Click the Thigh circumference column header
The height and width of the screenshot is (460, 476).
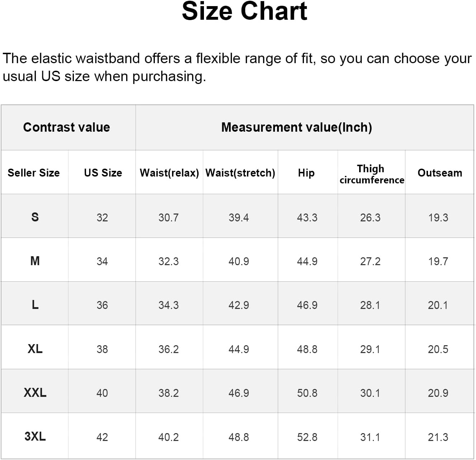pos(371,174)
